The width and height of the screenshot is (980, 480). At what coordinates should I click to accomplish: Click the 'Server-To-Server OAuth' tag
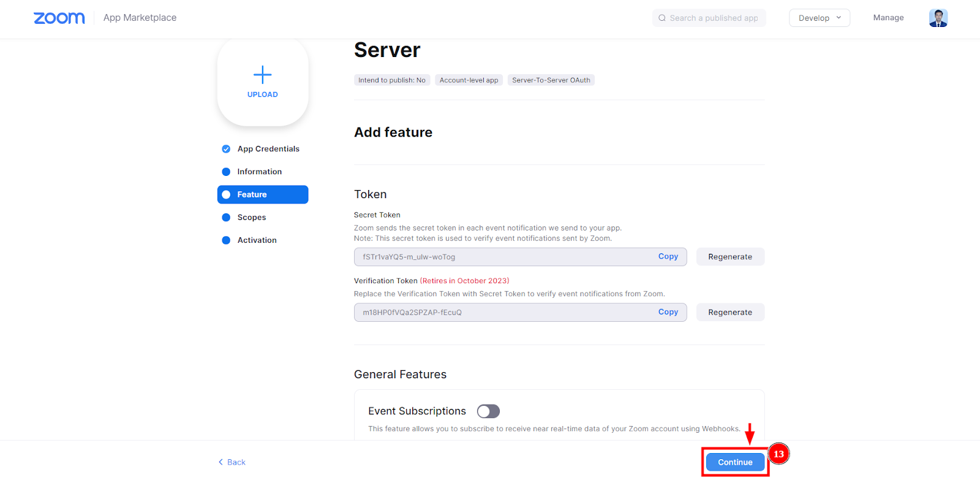(551, 80)
